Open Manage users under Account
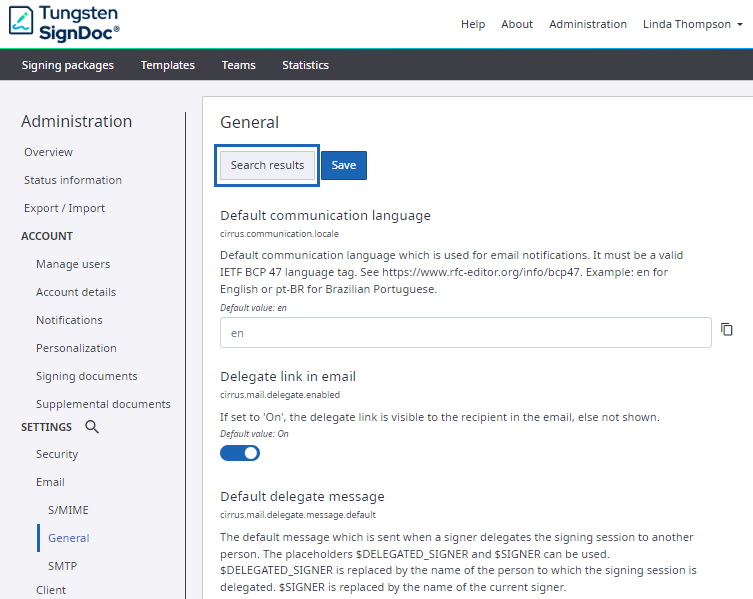This screenshot has width=753, height=599. tap(73, 264)
